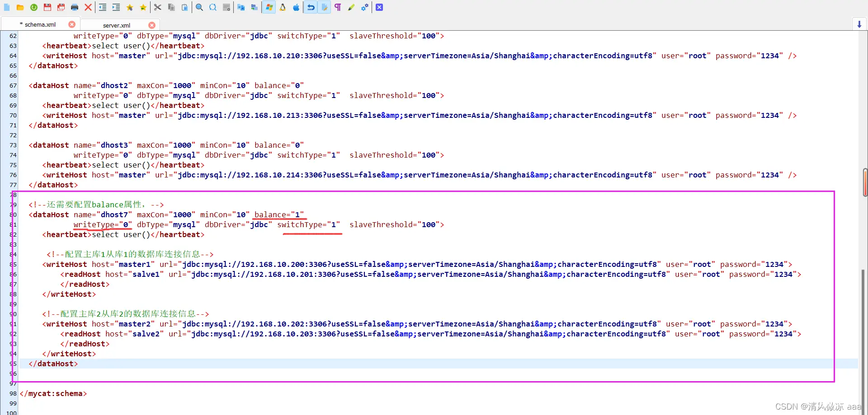Click host="salve2" in readHost tag

coord(135,334)
